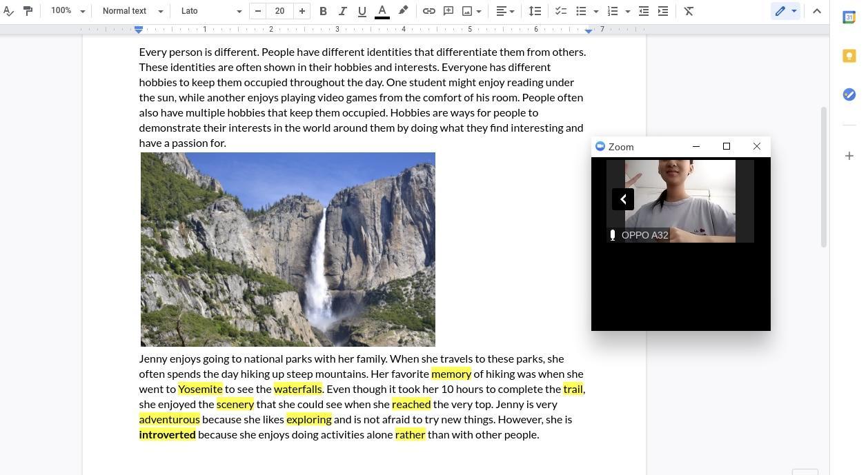Increase the font size with plus button
This screenshot has height=475, width=868.
(x=302, y=11)
